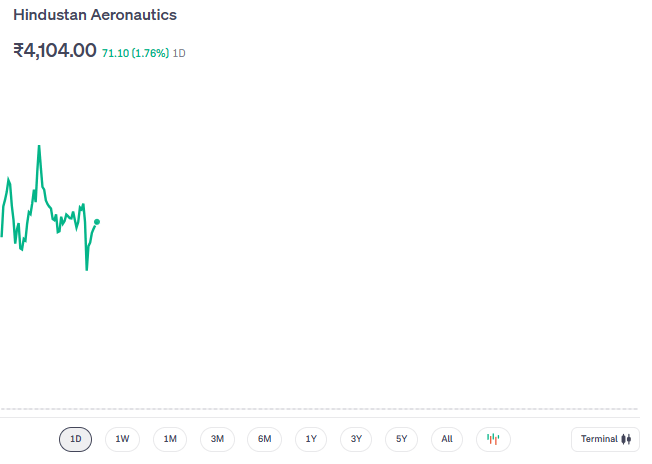Image resolution: width=652 pixels, height=464 pixels.
Task: View the 1Y price history
Action: point(311,439)
